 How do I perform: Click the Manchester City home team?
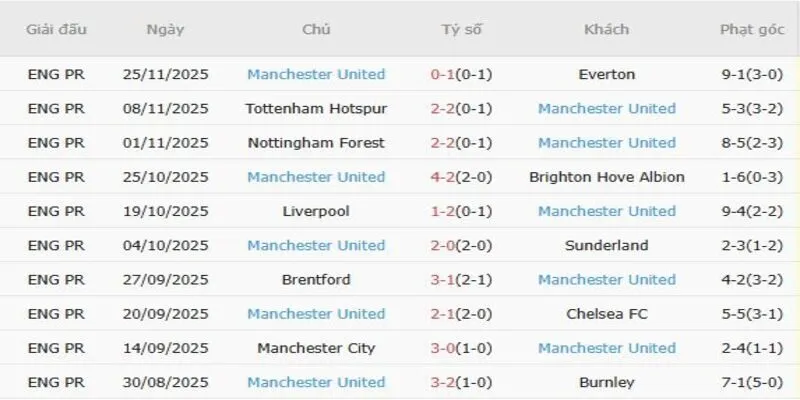[316, 348]
